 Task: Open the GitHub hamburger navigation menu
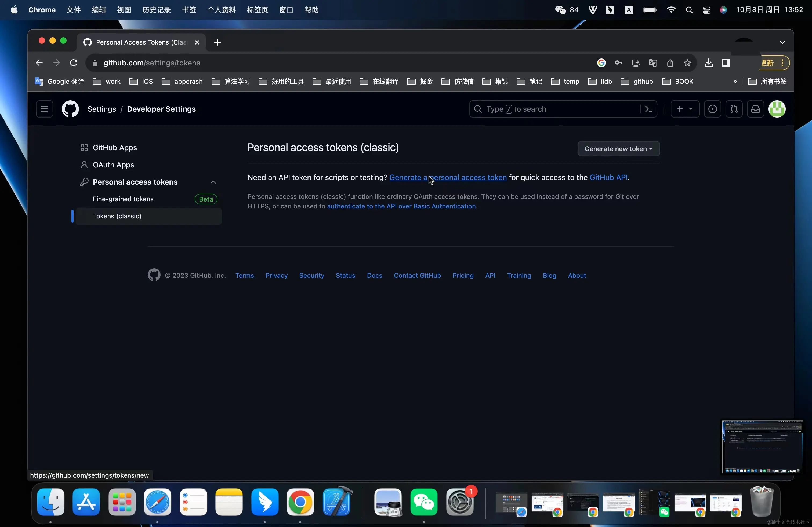(x=44, y=109)
